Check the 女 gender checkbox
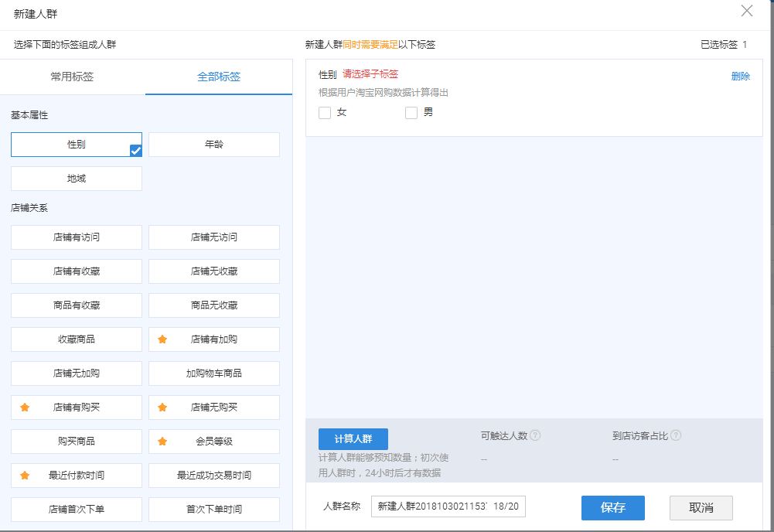Screen dimensions: 774x532 click(x=325, y=113)
